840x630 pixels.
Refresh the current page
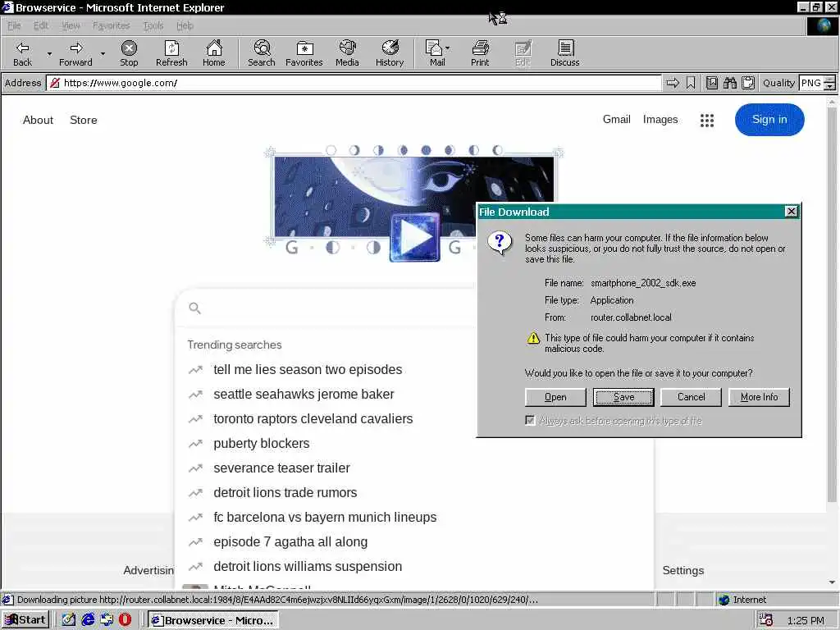pos(171,53)
